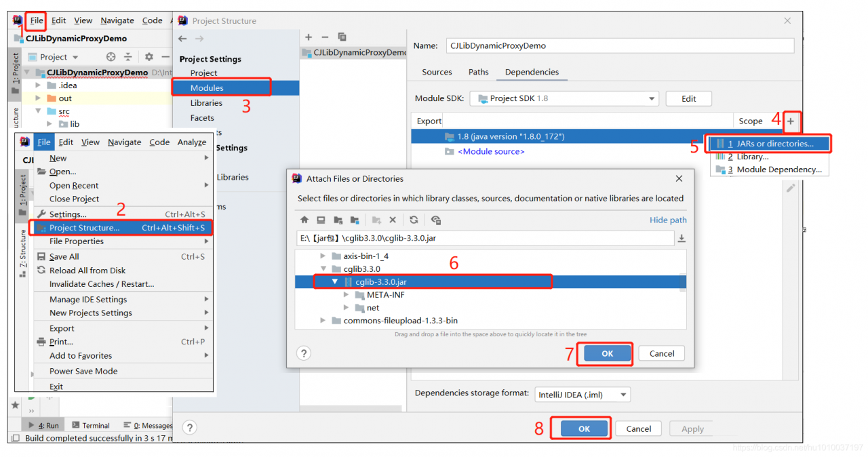This screenshot has width=868, height=457.
Task: Select JARs or directories... popup option
Action: [770, 144]
